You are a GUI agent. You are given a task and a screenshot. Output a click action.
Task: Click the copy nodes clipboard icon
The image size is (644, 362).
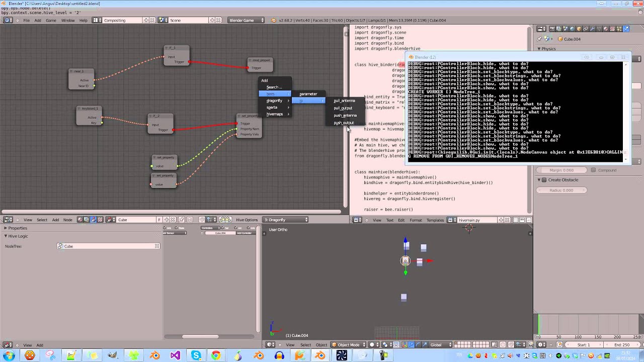pyautogui.click(x=222, y=220)
